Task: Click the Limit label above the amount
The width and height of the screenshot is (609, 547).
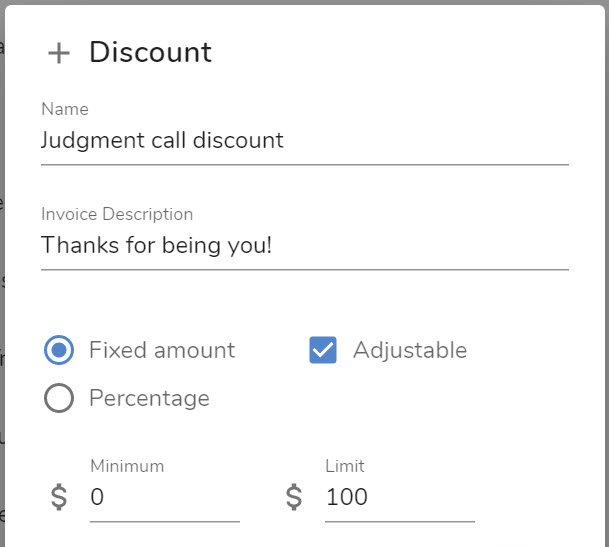Action: pos(345,466)
